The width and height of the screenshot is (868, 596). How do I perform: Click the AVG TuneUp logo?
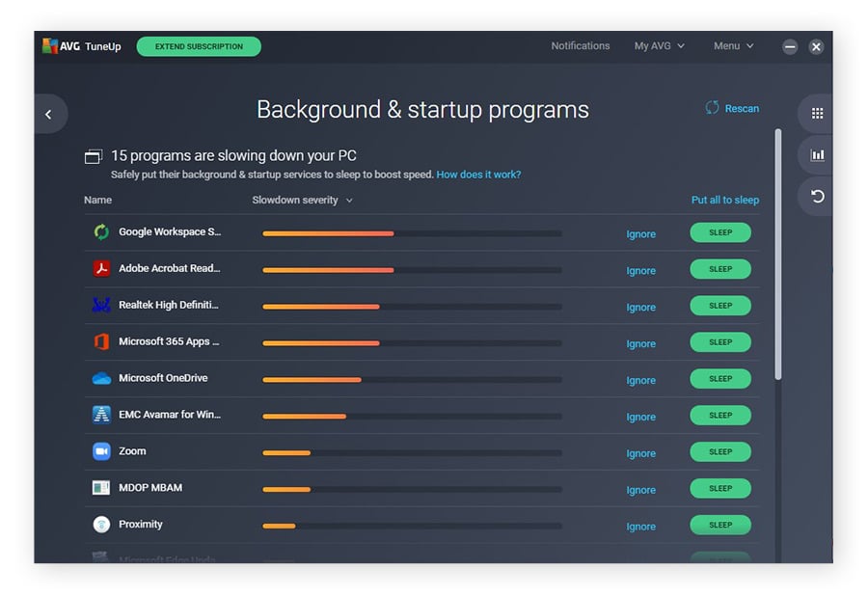tap(82, 46)
